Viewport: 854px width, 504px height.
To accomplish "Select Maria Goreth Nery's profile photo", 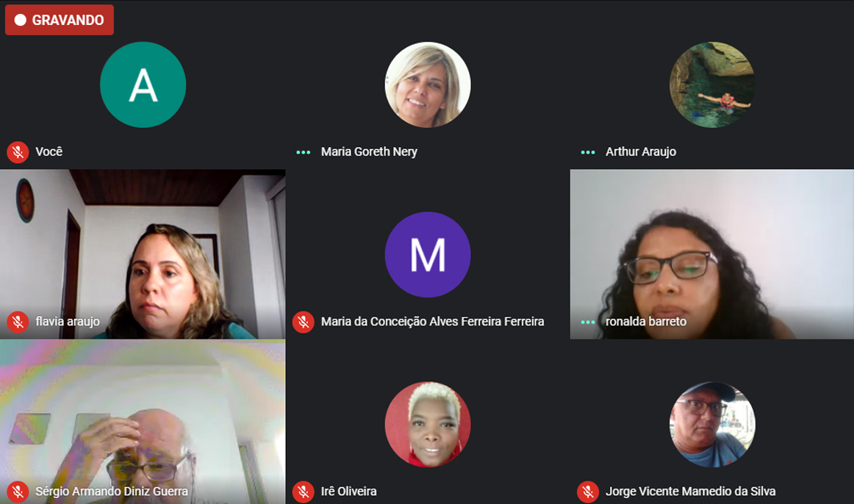I will click(x=428, y=85).
